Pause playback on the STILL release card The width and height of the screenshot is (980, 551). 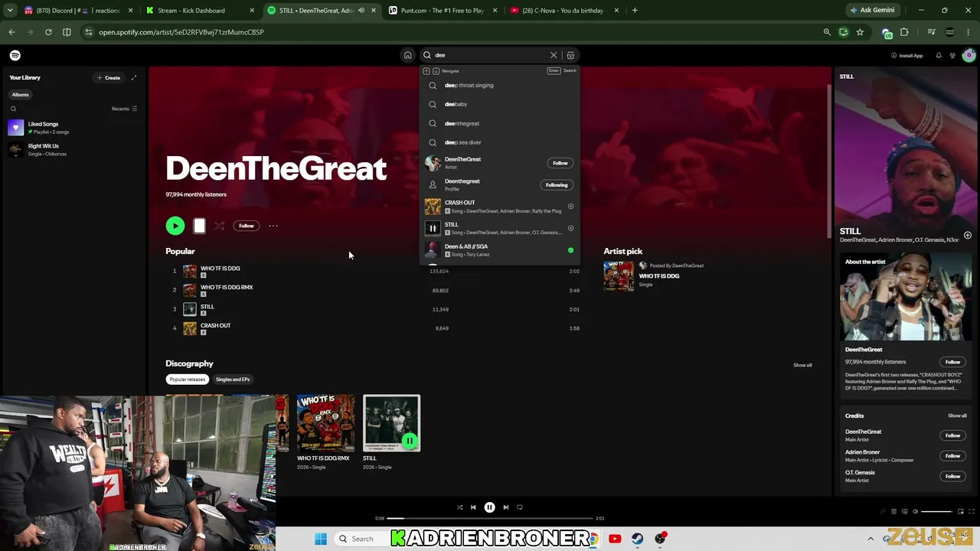coord(410,441)
